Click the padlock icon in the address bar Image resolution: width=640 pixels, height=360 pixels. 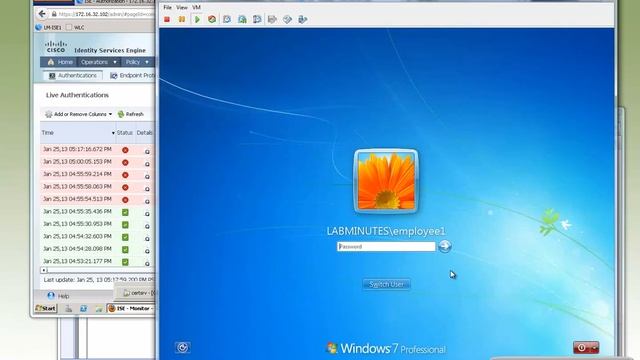(54, 14)
